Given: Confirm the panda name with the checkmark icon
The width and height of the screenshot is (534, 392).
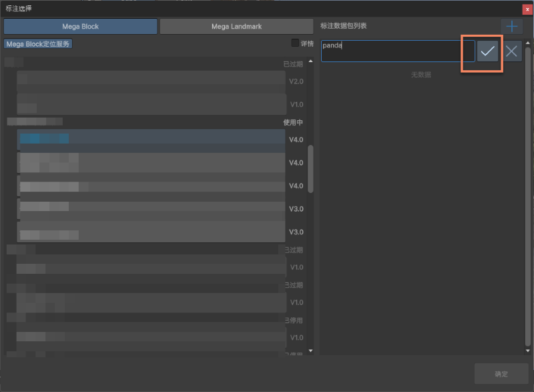Looking at the screenshot, I should tap(487, 51).
